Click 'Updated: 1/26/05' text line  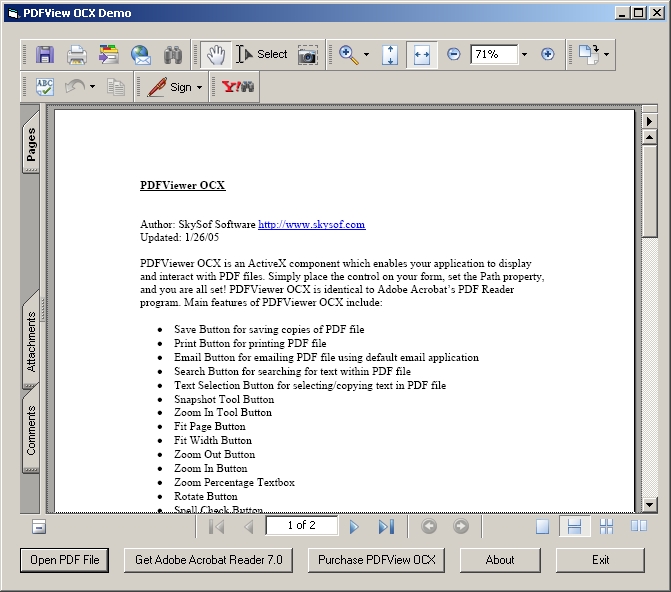pyautogui.click(x=179, y=237)
